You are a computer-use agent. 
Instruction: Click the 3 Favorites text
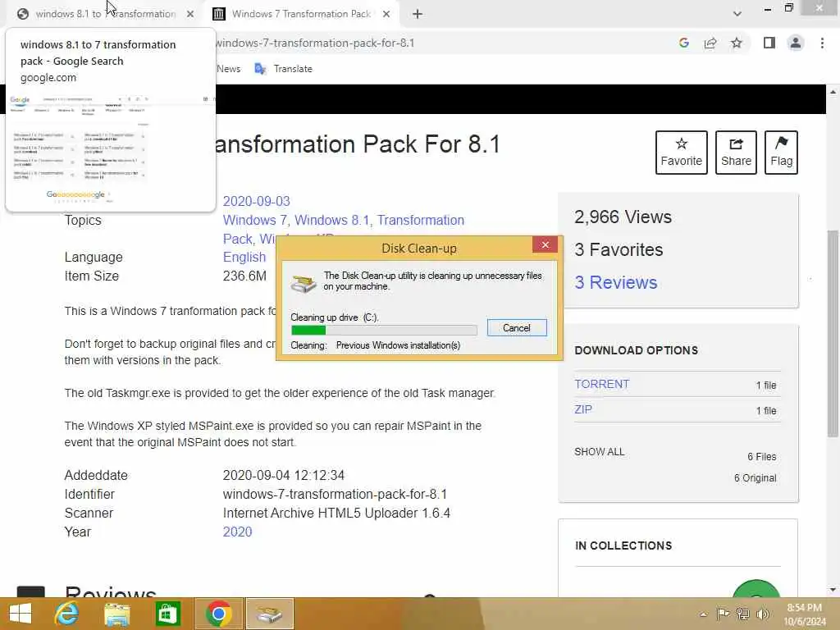pos(619,249)
